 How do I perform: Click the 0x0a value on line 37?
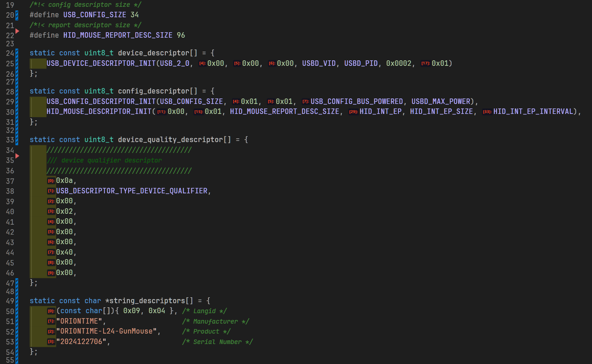(64, 181)
